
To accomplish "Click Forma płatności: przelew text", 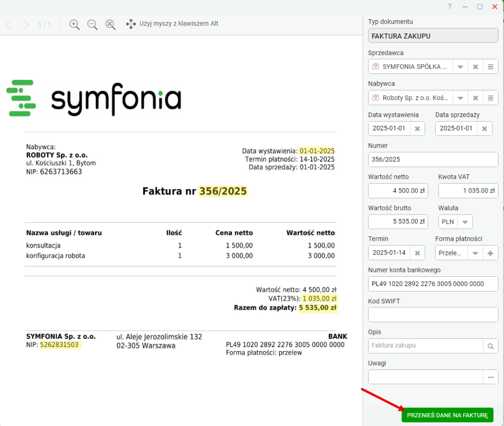I will (264, 353).
